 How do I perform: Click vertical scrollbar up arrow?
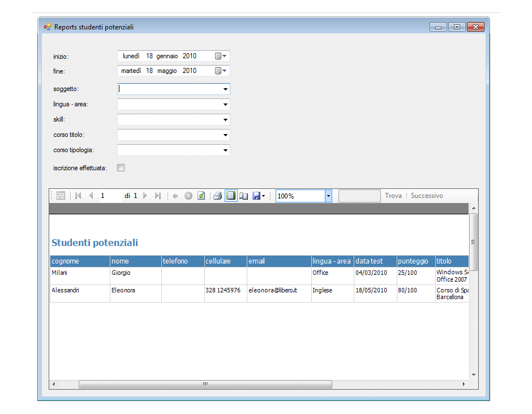click(x=474, y=208)
